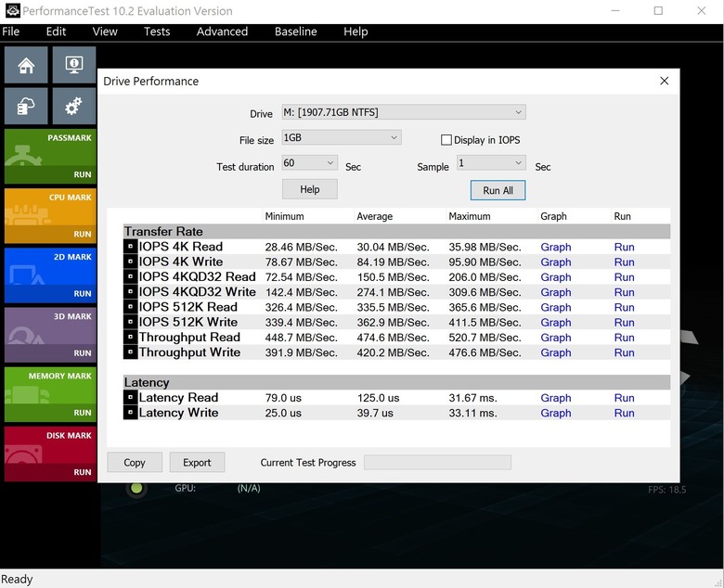The height and width of the screenshot is (588, 724).
Task: Click Run link for IOPS 512K Write
Action: [625, 322]
